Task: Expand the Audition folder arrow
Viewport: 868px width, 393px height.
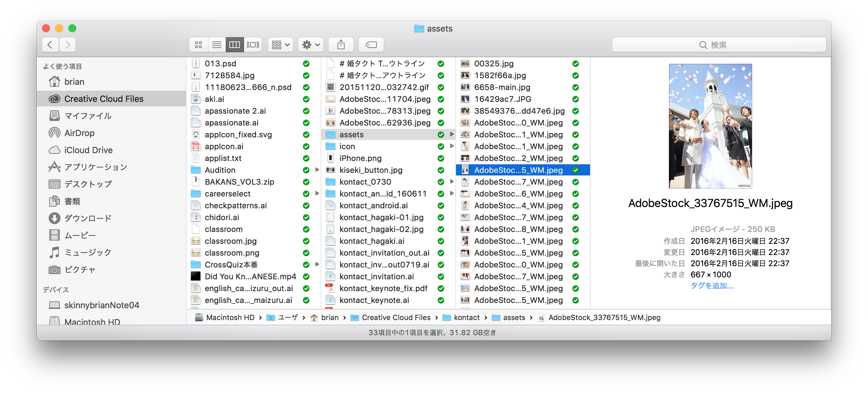Action: (x=317, y=170)
